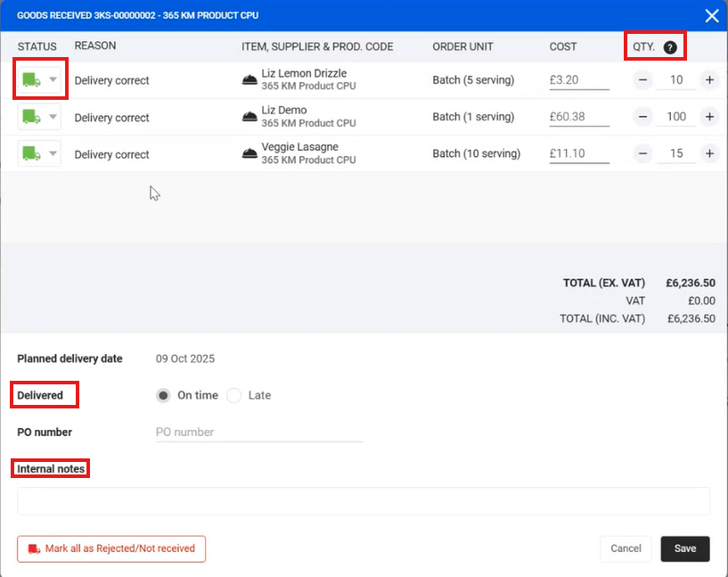Click the QTY help question mark icon
This screenshot has width=728, height=577.
coord(670,47)
